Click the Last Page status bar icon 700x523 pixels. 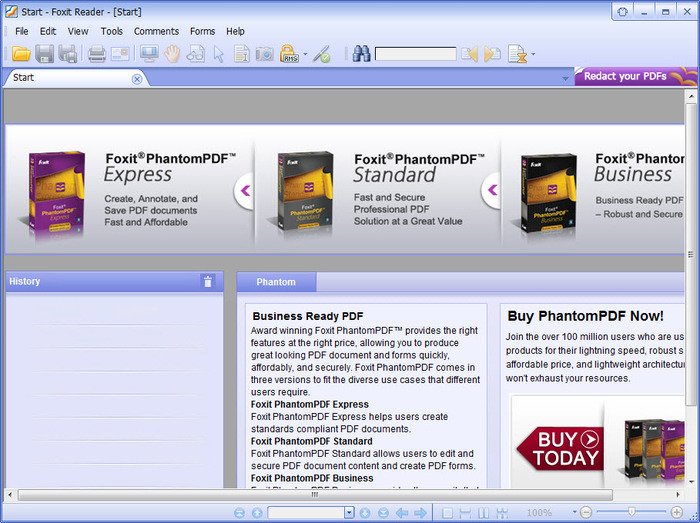tap(383, 513)
